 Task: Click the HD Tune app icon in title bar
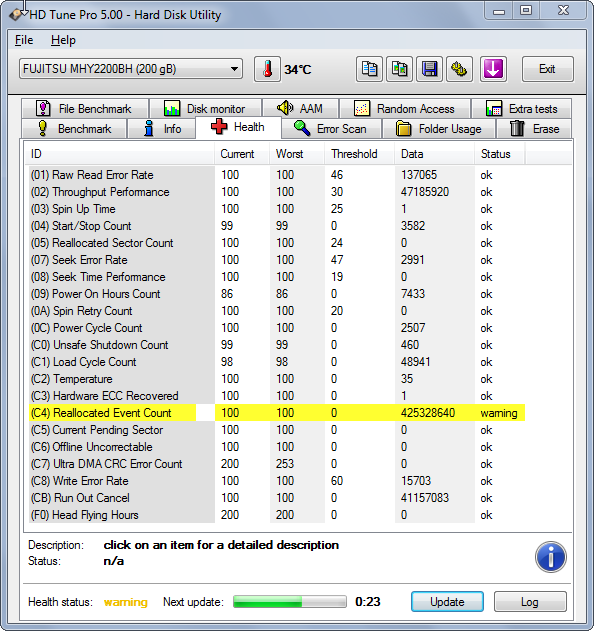pyautogui.click(x=17, y=14)
